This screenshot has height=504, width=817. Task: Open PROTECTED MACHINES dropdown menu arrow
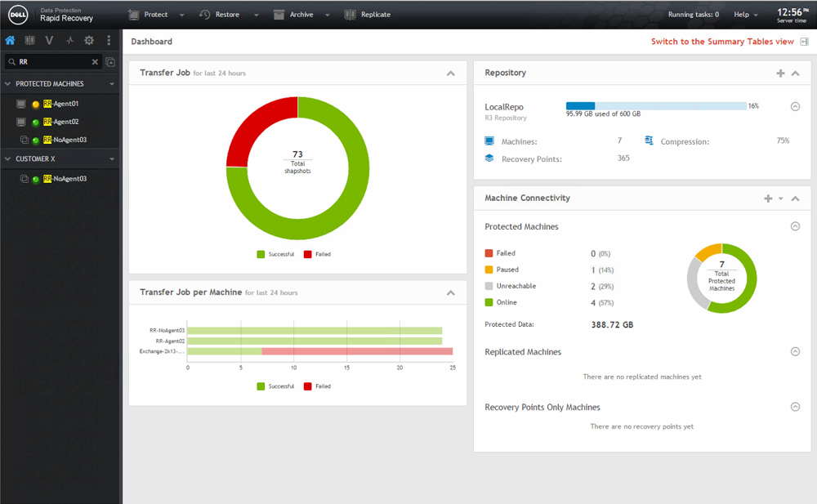pos(112,84)
